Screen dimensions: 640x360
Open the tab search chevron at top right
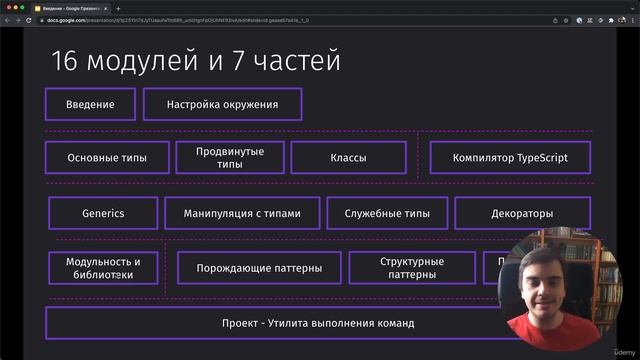[x=633, y=8]
